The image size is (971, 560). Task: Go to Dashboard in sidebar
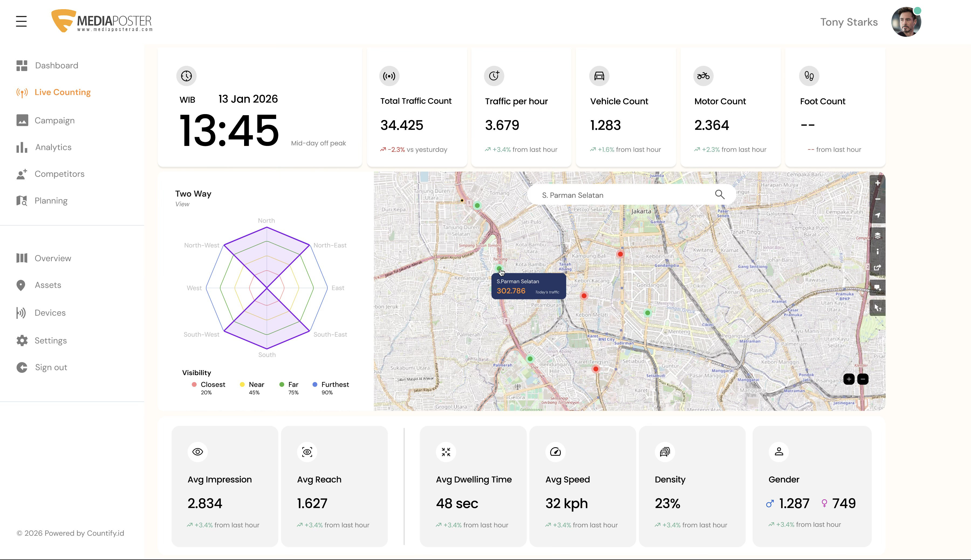[x=57, y=65]
